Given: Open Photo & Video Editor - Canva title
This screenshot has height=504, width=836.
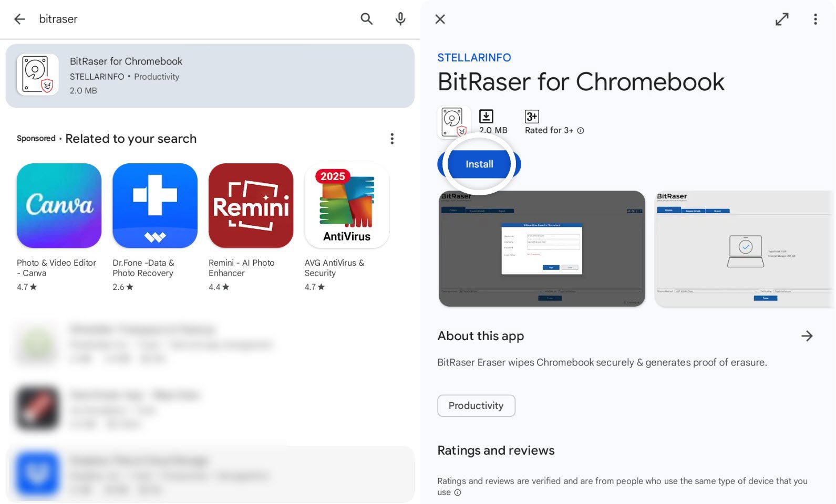Looking at the screenshot, I should pos(56,268).
